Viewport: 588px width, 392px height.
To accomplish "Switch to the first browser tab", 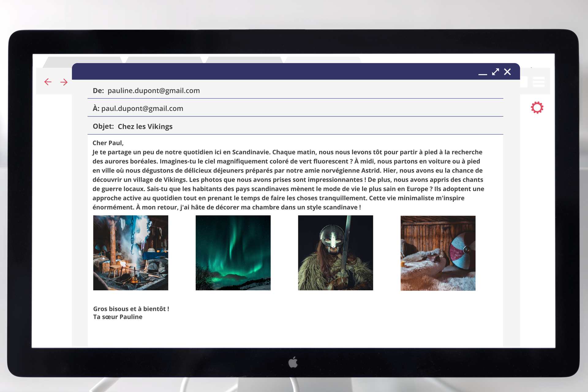I will pyautogui.click(x=83, y=60).
